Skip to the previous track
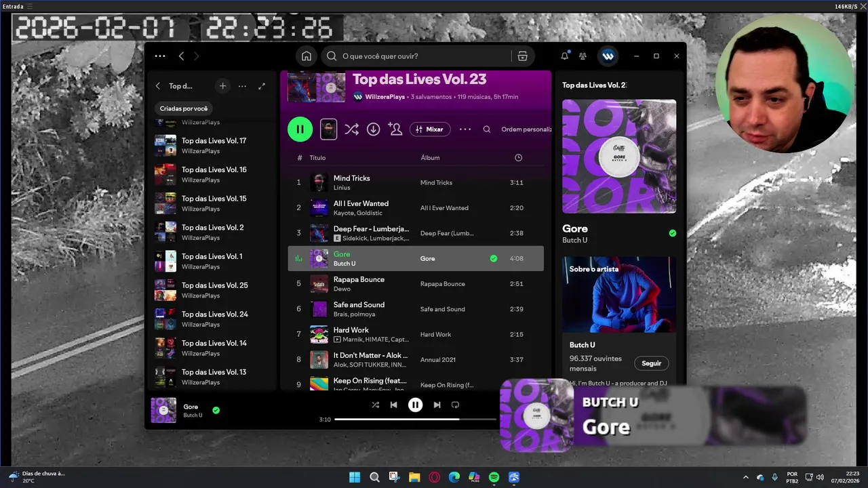 click(393, 405)
